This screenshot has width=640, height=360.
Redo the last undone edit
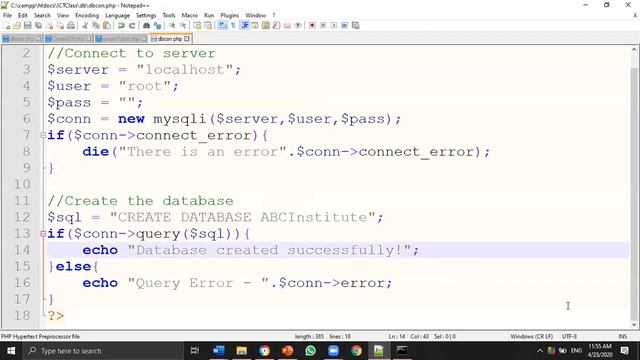point(132,25)
